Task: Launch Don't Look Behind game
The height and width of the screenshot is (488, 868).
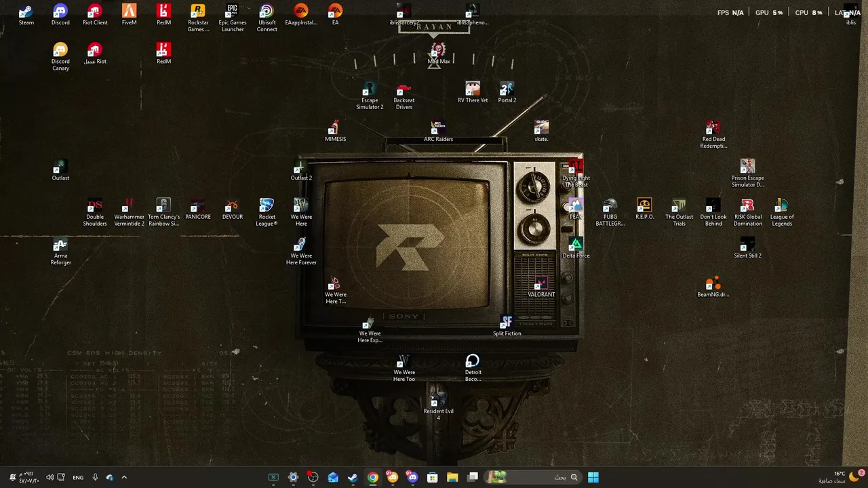Action: [x=713, y=213]
